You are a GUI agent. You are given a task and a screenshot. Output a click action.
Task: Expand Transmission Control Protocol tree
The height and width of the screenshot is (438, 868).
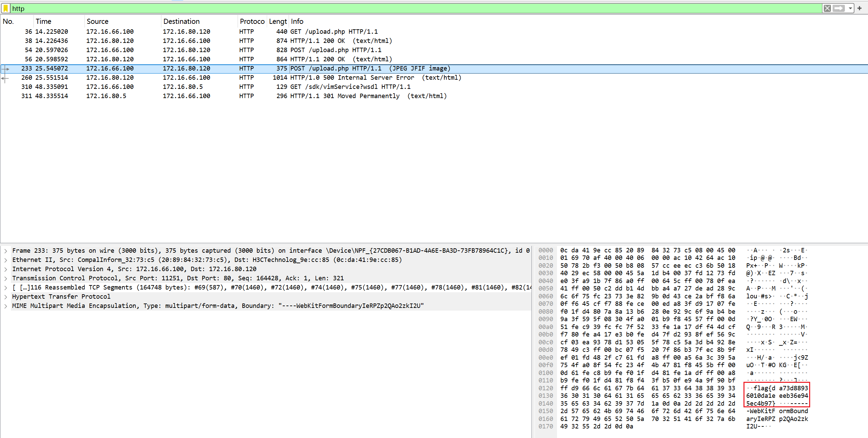(x=6, y=278)
